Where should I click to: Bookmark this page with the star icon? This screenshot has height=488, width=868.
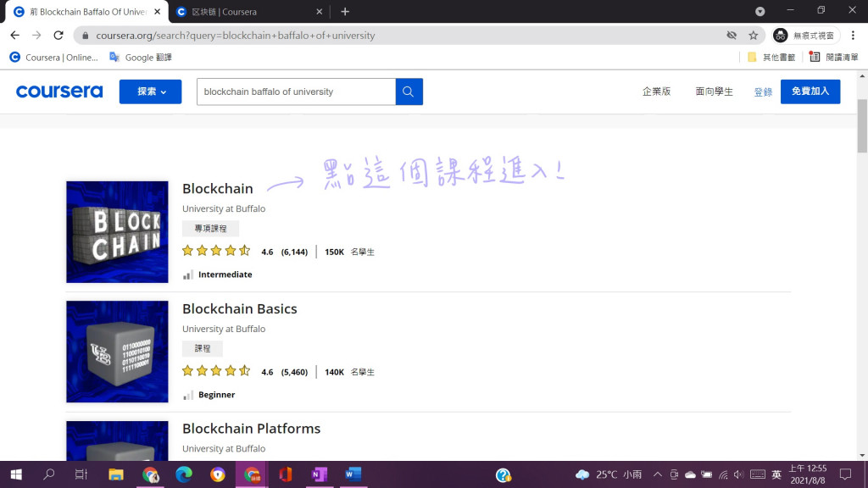[754, 36]
